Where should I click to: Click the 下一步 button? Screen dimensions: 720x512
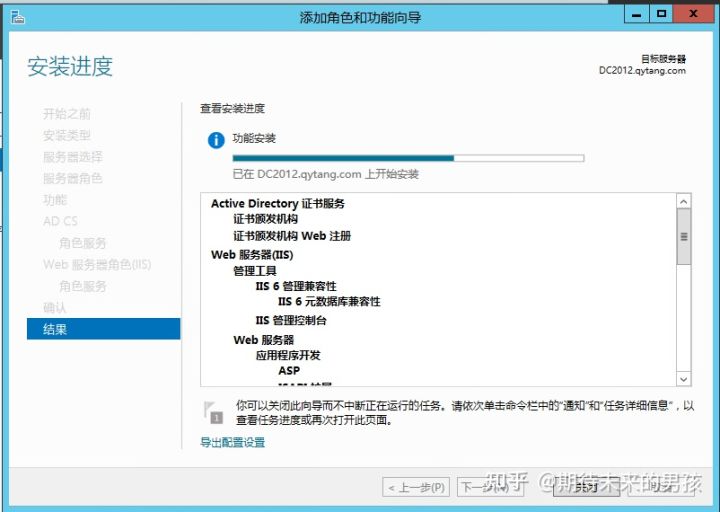[490, 487]
